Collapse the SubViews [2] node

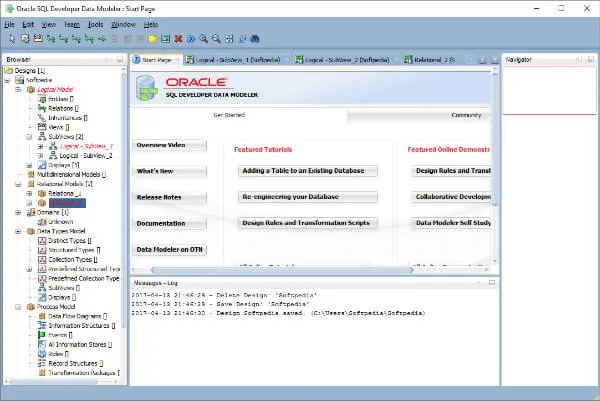pos(29,137)
